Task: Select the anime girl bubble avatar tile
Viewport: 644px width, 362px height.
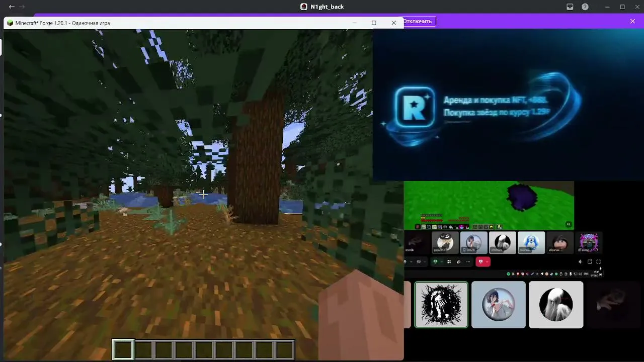Action: [499, 305]
